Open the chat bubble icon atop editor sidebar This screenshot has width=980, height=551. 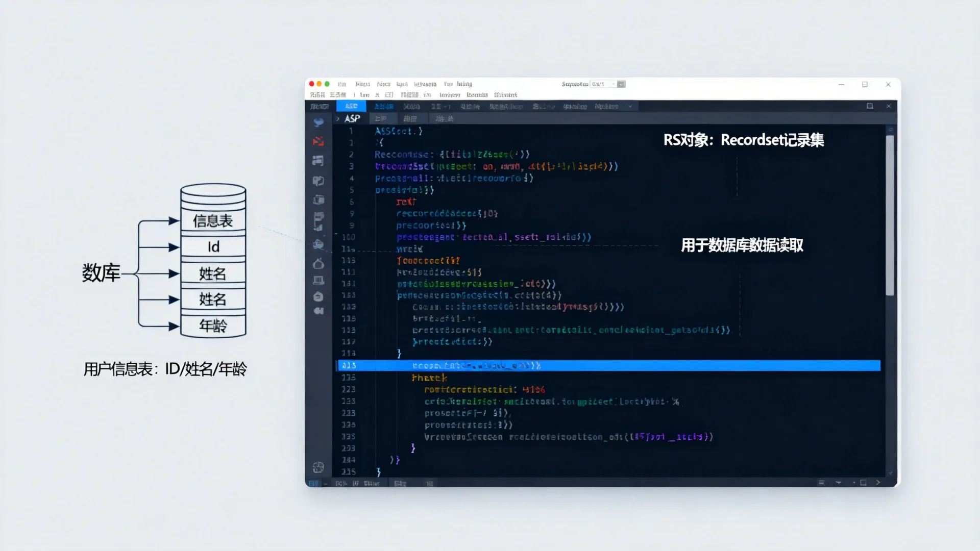click(x=318, y=122)
